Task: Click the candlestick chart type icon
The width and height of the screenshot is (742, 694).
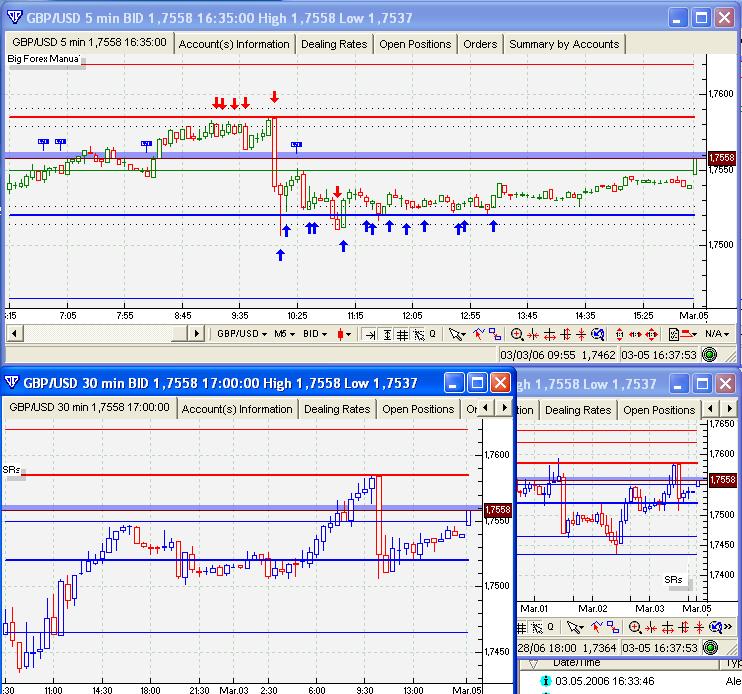Action: (344, 334)
